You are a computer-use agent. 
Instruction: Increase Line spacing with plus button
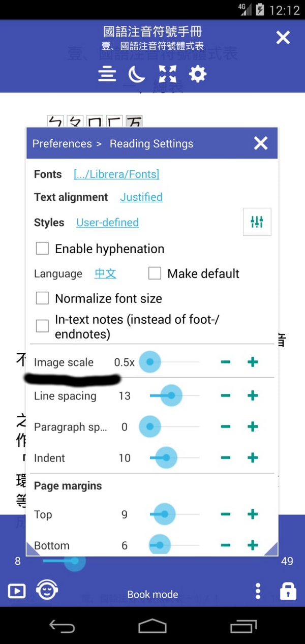253,396
